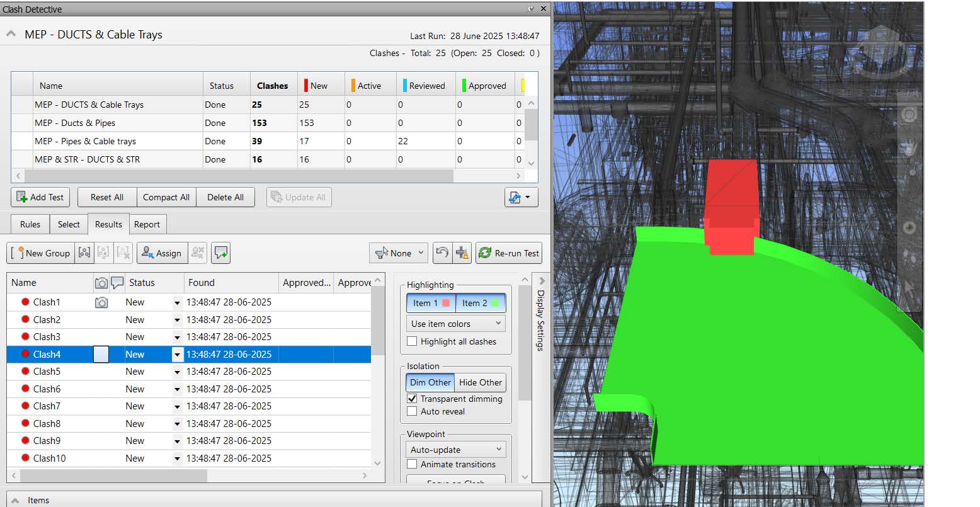Open the status dropdown for Clash2
Viewport: 980px width, 507px height.
point(177,320)
